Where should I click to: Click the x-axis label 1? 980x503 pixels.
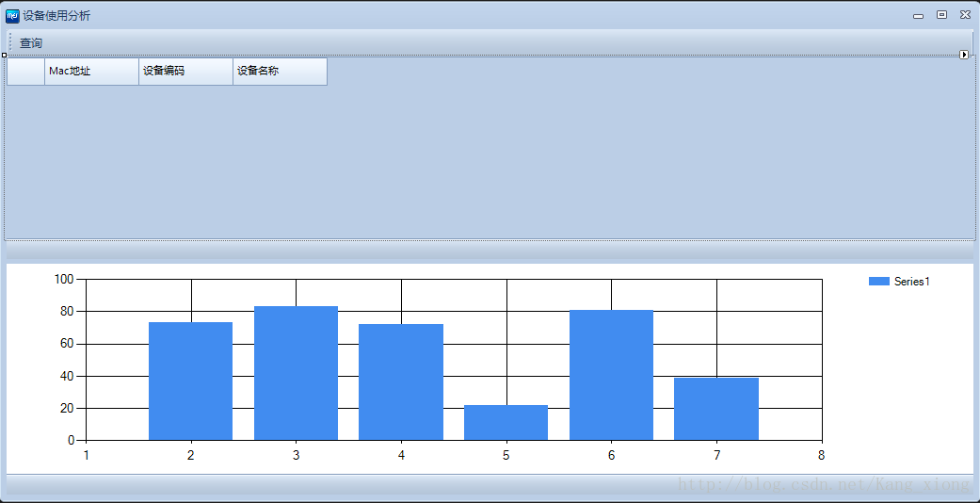[86, 456]
